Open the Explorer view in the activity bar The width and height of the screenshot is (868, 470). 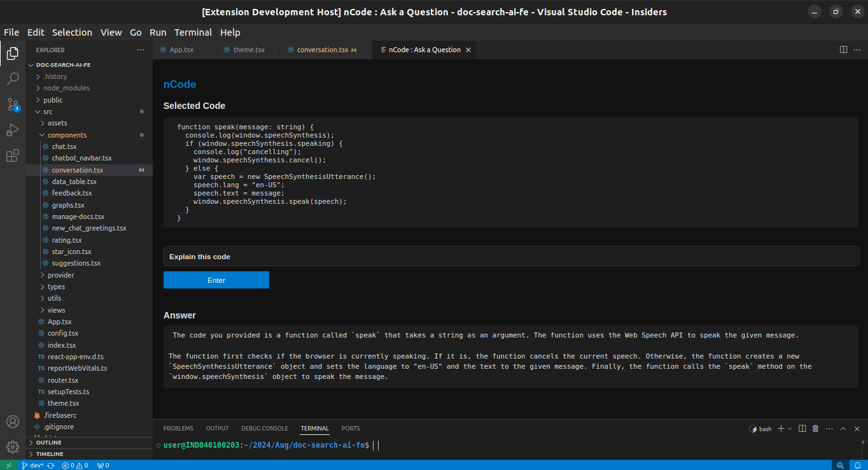point(13,53)
